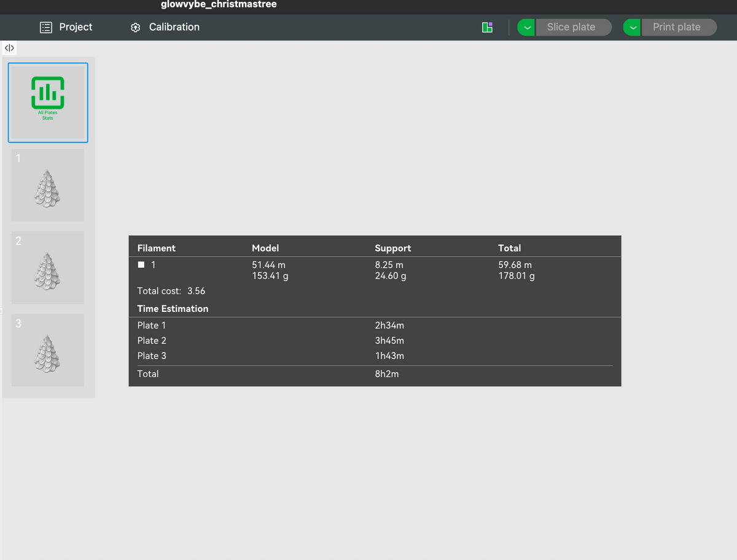Image resolution: width=737 pixels, height=560 pixels.
Task: Click the white filament 1 color swatch
Action: pos(141,265)
